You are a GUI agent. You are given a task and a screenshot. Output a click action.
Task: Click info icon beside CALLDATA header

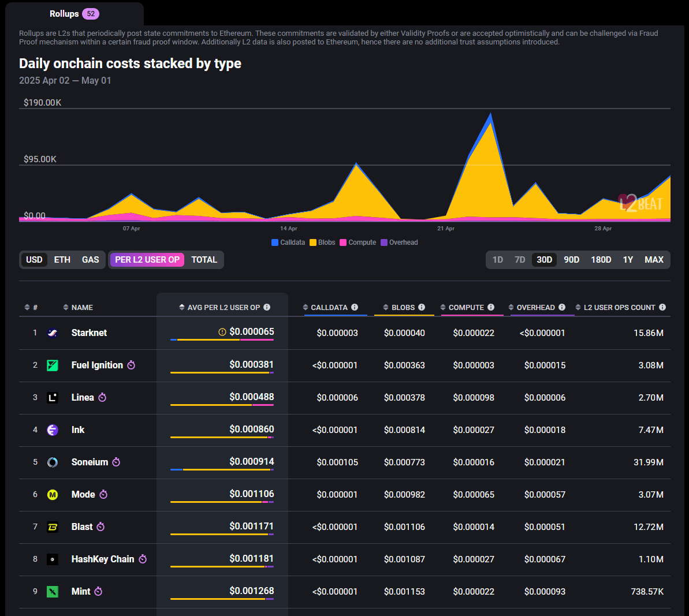click(x=355, y=307)
